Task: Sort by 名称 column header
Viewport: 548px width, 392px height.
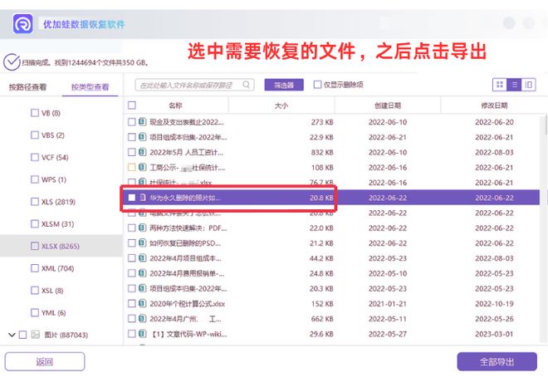Action: click(175, 105)
